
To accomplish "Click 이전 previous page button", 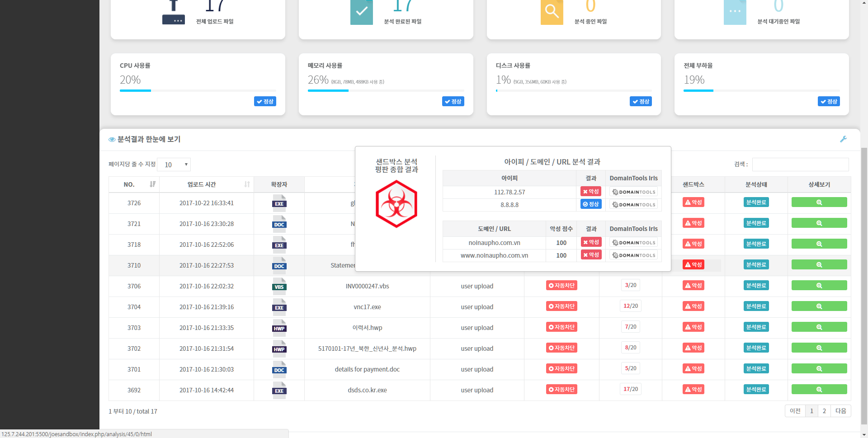I will pos(795,411).
